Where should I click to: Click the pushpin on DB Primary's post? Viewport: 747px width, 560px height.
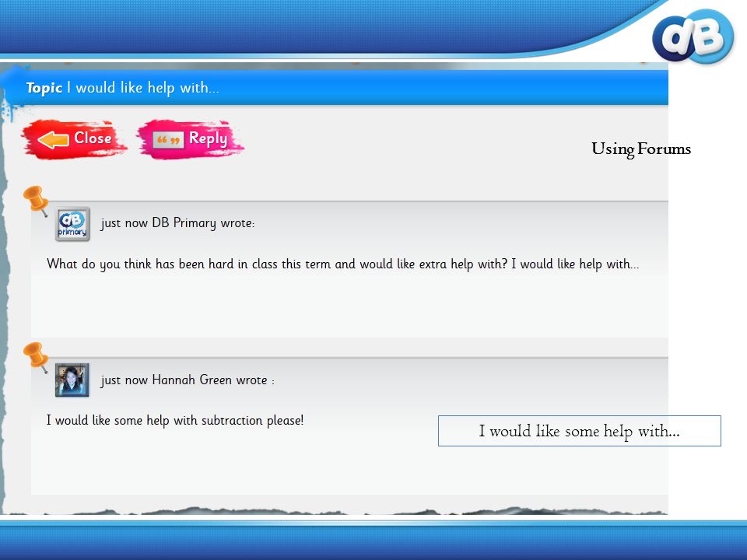point(37,201)
